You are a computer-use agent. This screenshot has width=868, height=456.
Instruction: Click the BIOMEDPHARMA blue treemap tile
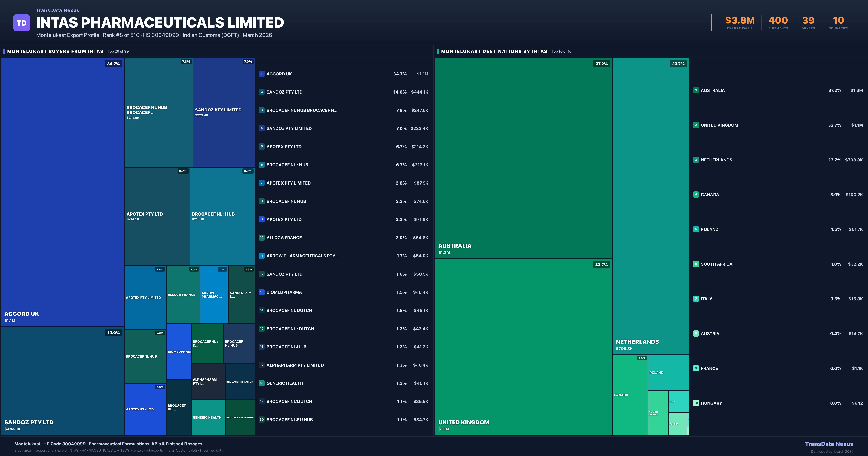tap(179, 351)
